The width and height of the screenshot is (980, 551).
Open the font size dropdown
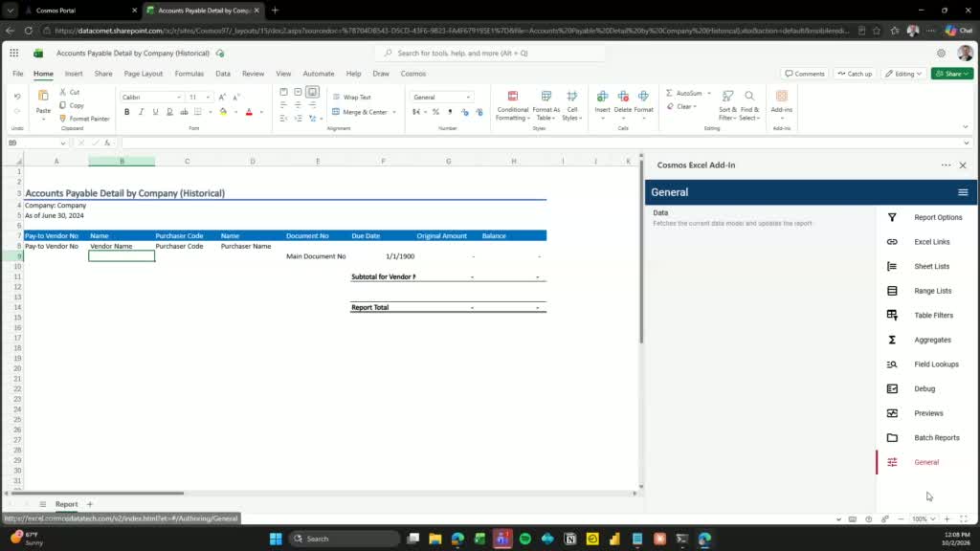(x=208, y=98)
